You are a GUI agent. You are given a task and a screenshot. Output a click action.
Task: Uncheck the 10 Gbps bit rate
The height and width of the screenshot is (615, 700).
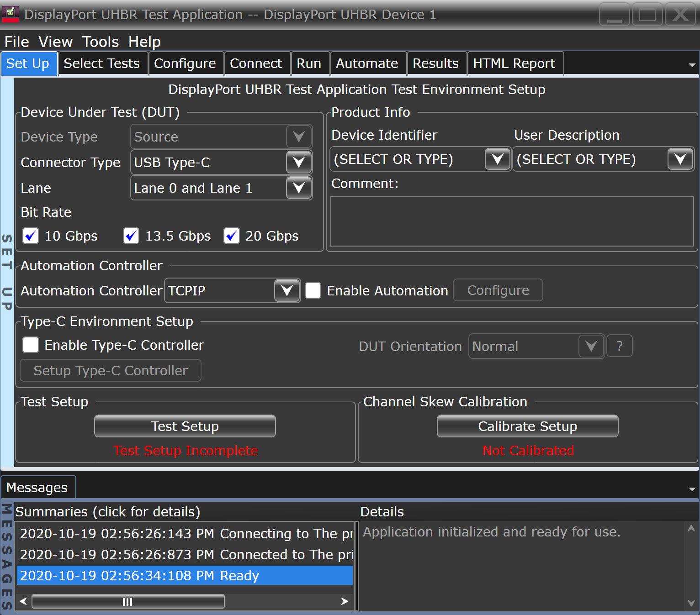click(x=31, y=236)
